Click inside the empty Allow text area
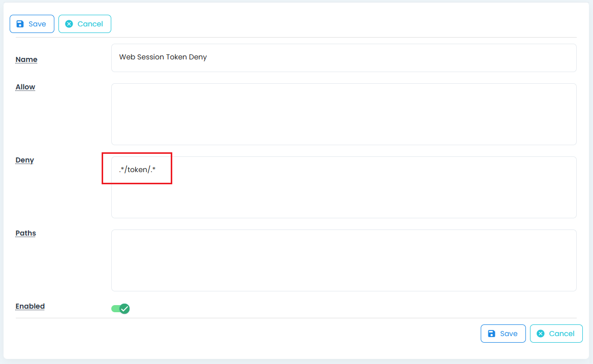 pos(344,114)
